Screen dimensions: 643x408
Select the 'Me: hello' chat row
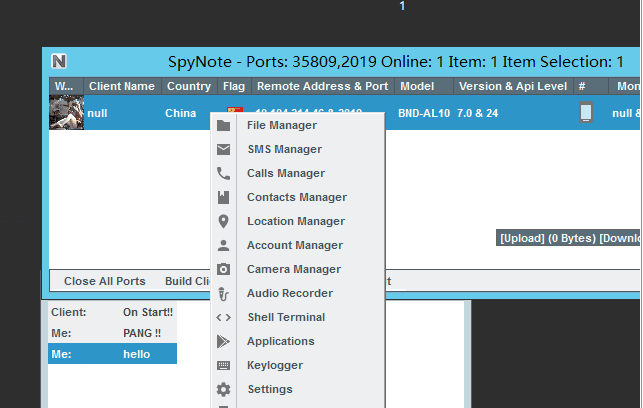click(x=112, y=354)
